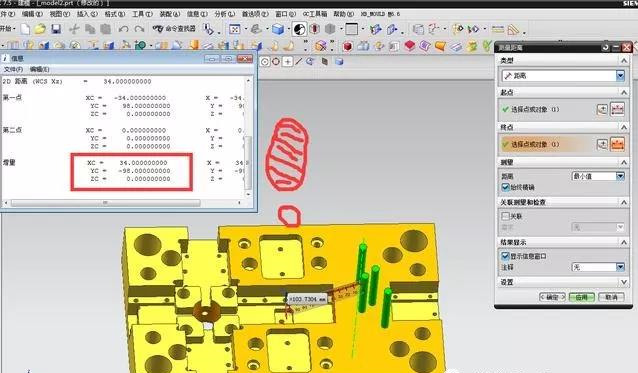Expand the 设置 (settings) section
This screenshot has height=373, width=638.
click(x=563, y=282)
